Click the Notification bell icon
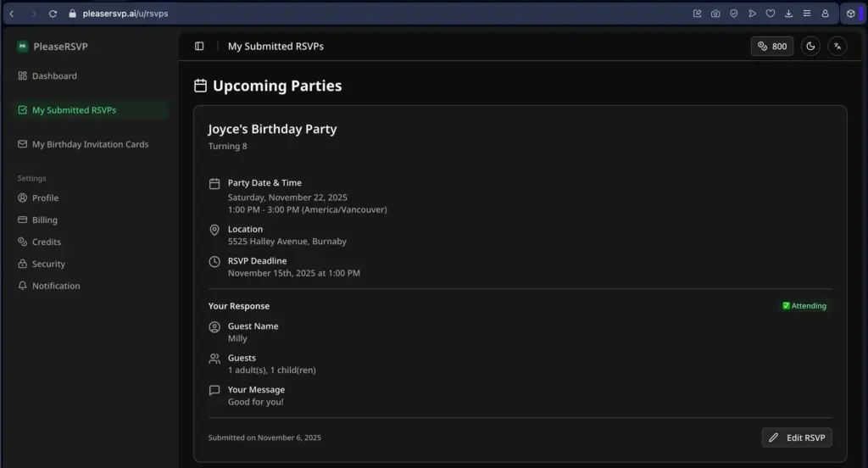 coord(23,287)
